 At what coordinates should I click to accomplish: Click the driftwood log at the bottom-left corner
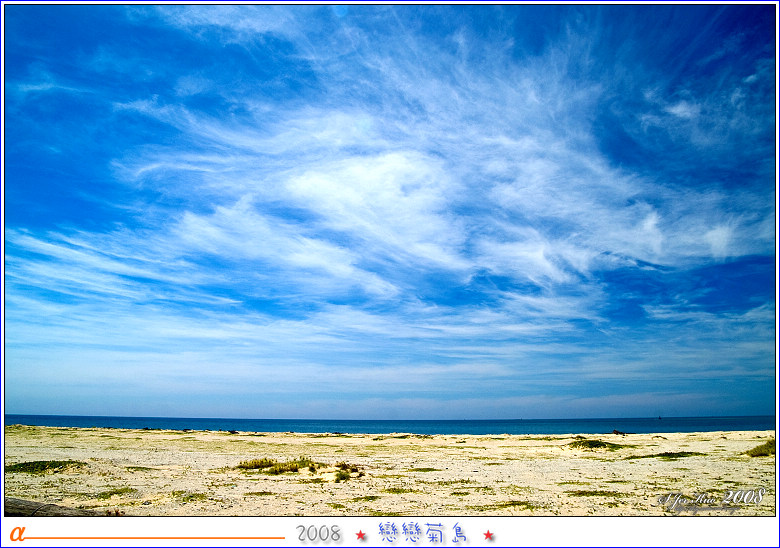pos(40,508)
